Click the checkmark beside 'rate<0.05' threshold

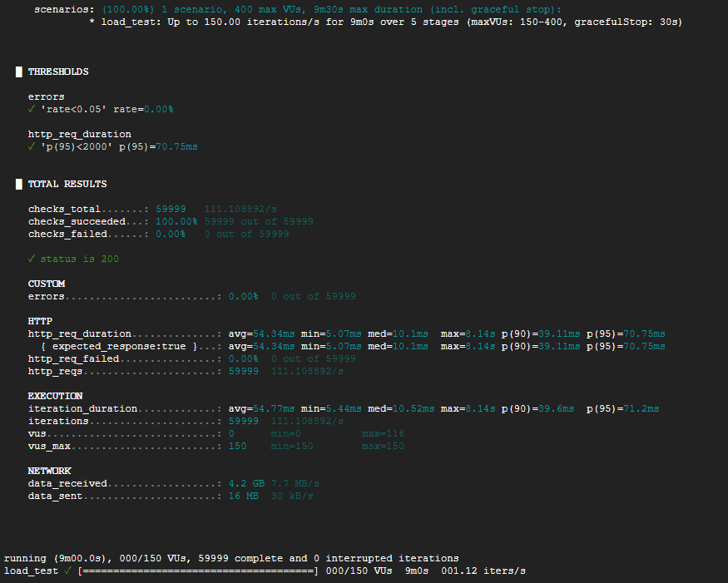[32, 109]
